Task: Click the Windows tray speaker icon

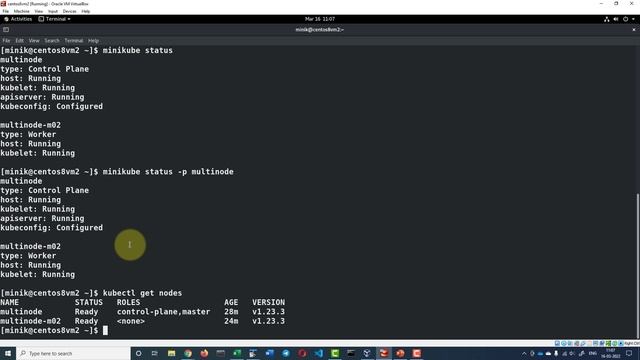Action: point(572,353)
